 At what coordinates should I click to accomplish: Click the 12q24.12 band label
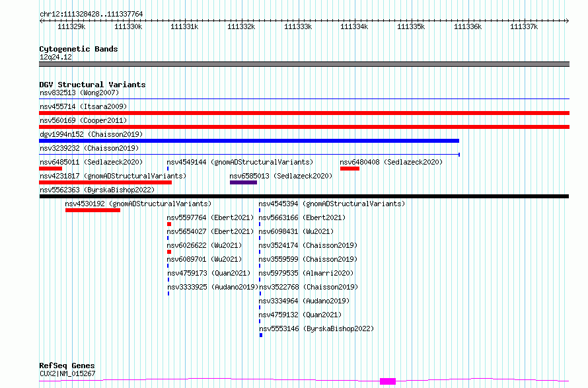55,57
